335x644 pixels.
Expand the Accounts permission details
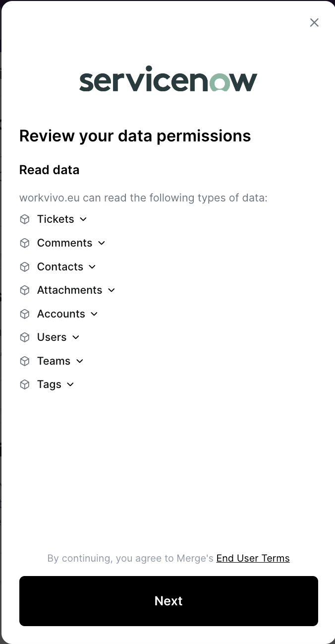click(x=94, y=314)
